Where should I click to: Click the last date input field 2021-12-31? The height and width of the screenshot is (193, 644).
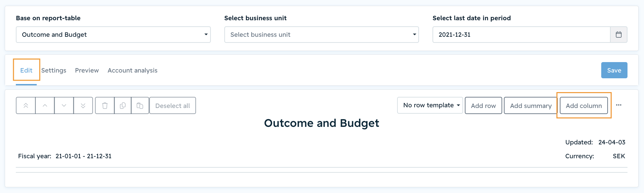[x=521, y=34]
